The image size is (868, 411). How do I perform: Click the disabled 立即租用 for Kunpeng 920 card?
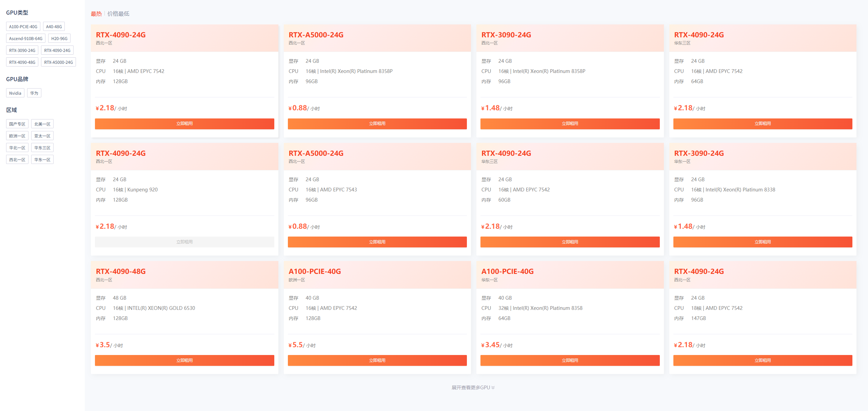coord(184,242)
